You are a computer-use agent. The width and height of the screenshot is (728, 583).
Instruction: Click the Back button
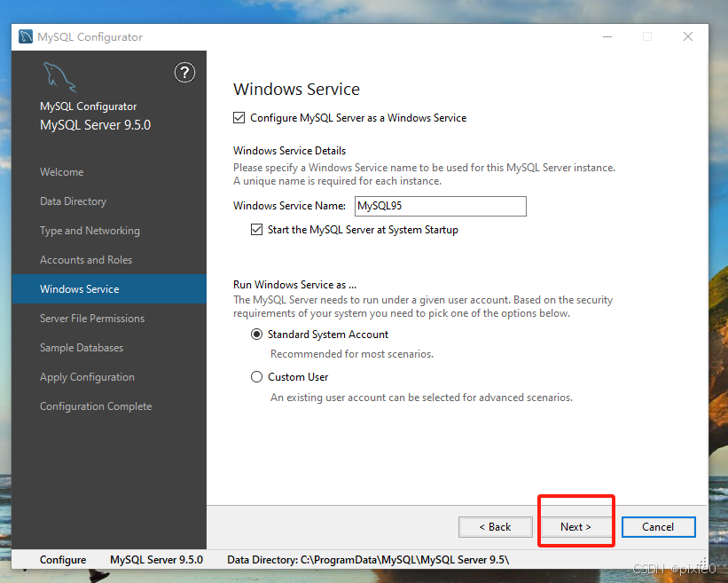pyautogui.click(x=496, y=527)
